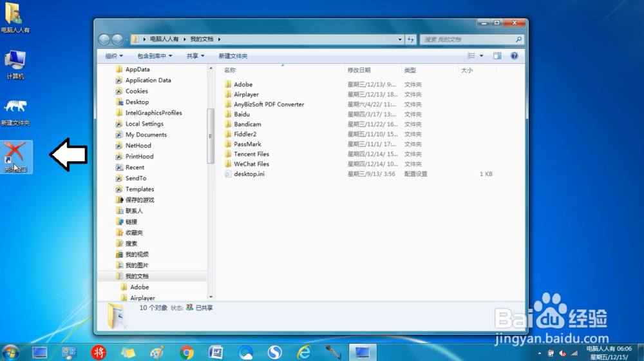644x361 pixels.
Task: Select the 计算机 desktop icon
Action: pos(15,64)
